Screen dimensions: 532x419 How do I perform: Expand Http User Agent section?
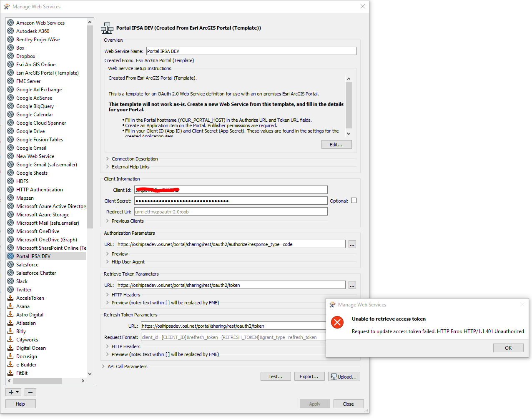click(x=108, y=262)
